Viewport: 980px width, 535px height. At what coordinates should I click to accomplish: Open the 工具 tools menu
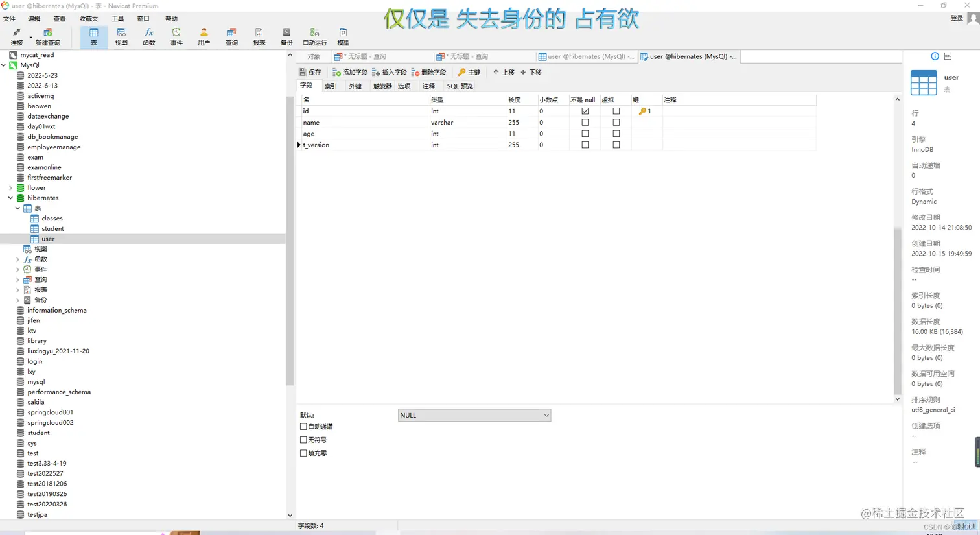pos(117,19)
